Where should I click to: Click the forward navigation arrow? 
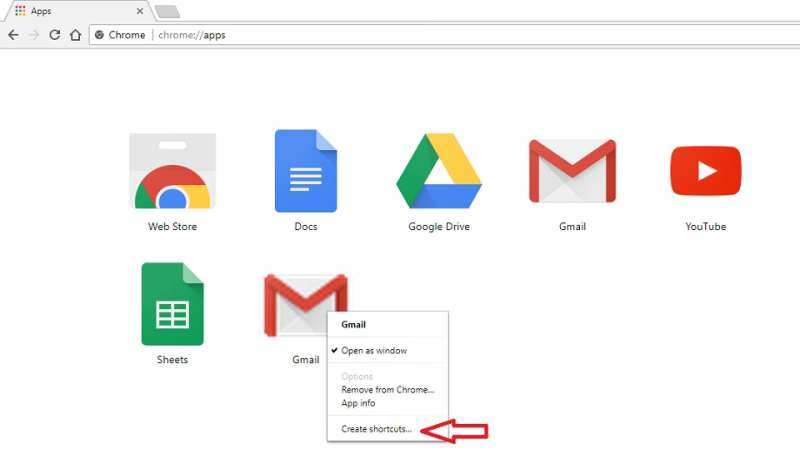(x=34, y=35)
